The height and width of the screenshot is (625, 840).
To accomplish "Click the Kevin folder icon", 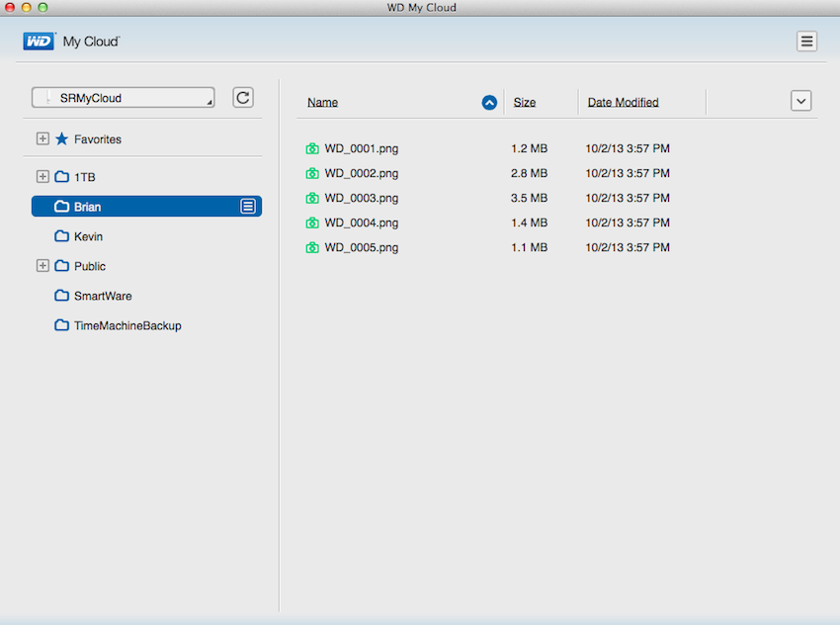I will [x=62, y=235].
